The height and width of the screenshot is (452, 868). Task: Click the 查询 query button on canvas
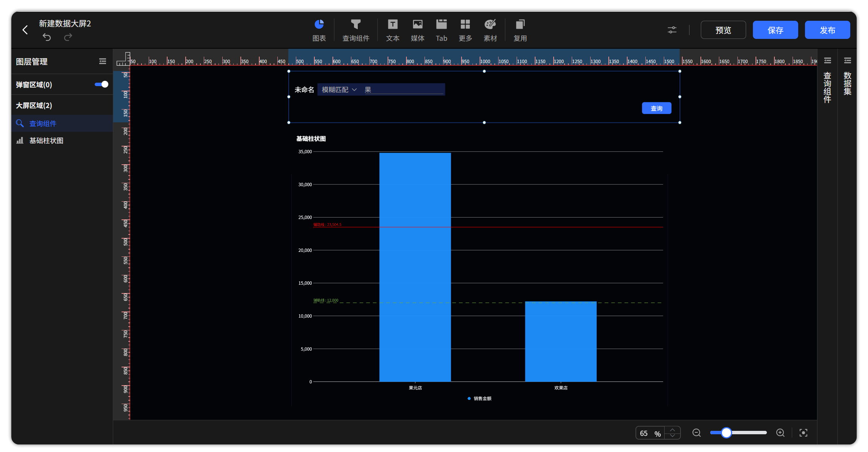(x=656, y=108)
